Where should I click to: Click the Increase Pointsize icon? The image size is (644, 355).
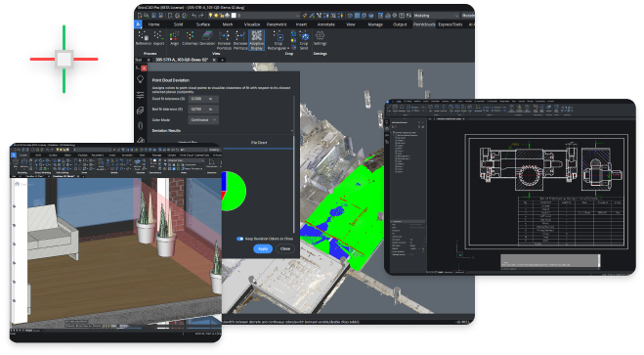click(x=224, y=40)
